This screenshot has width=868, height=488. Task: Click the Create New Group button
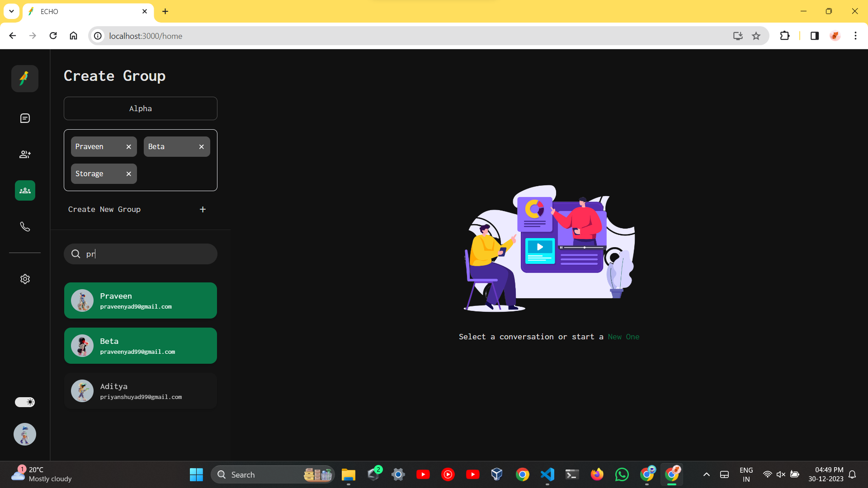pos(104,209)
